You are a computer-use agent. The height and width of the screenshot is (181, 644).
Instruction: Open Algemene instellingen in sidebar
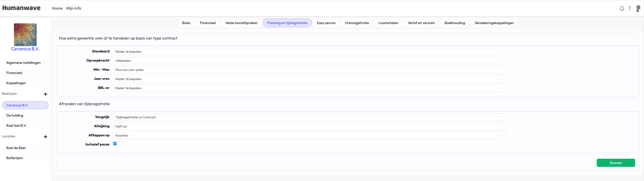point(23,63)
